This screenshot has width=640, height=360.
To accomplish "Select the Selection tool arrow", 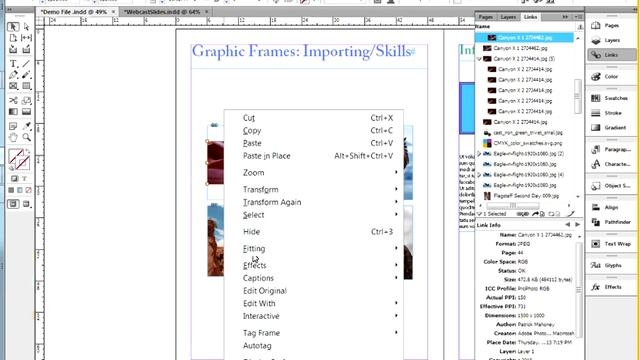I will tap(13, 27).
